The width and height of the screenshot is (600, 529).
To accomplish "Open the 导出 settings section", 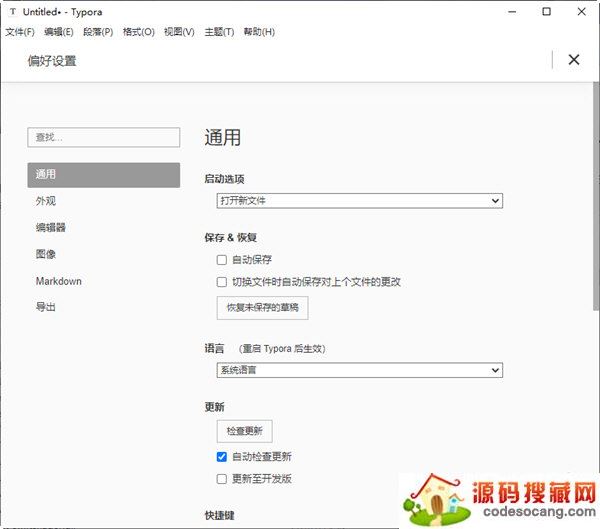I will point(46,307).
